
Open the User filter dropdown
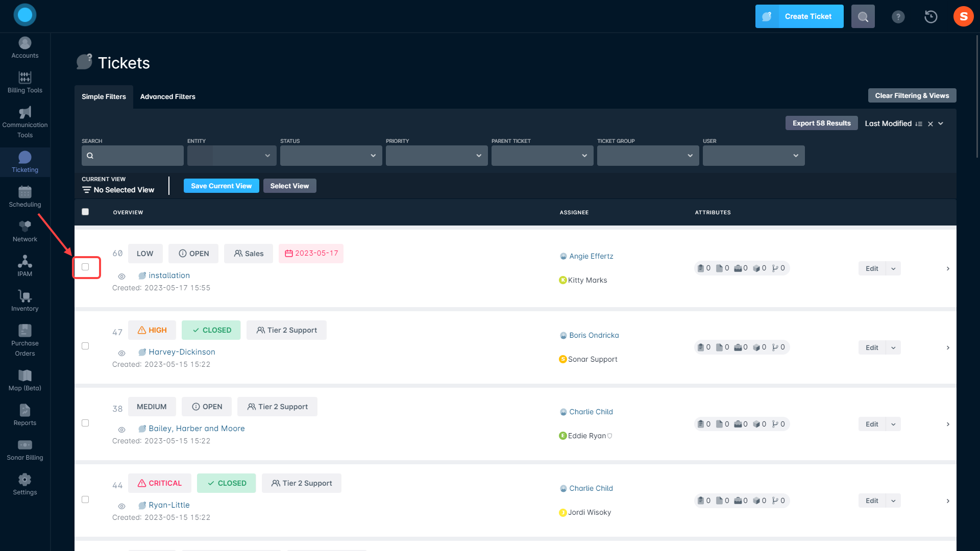click(753, 156)
